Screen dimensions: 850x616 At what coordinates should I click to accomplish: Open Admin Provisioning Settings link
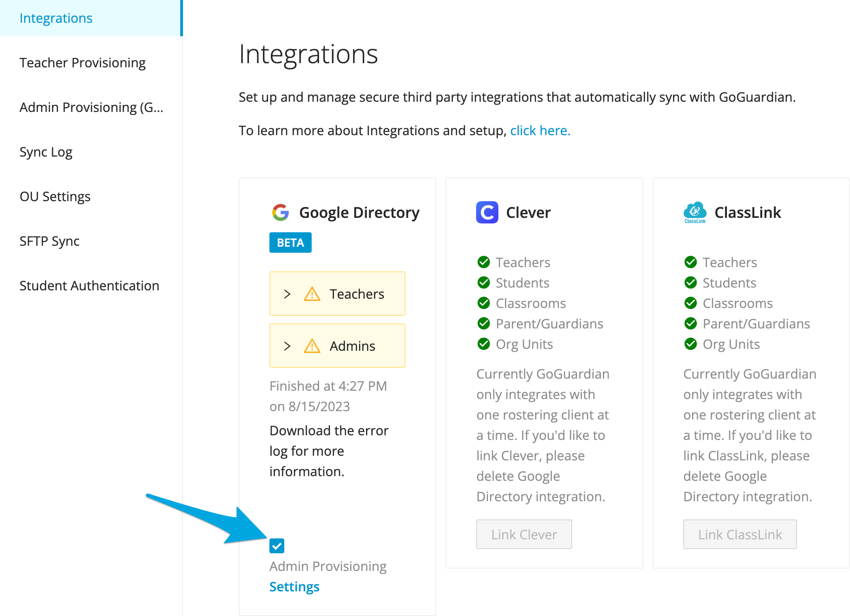[294, 587]
